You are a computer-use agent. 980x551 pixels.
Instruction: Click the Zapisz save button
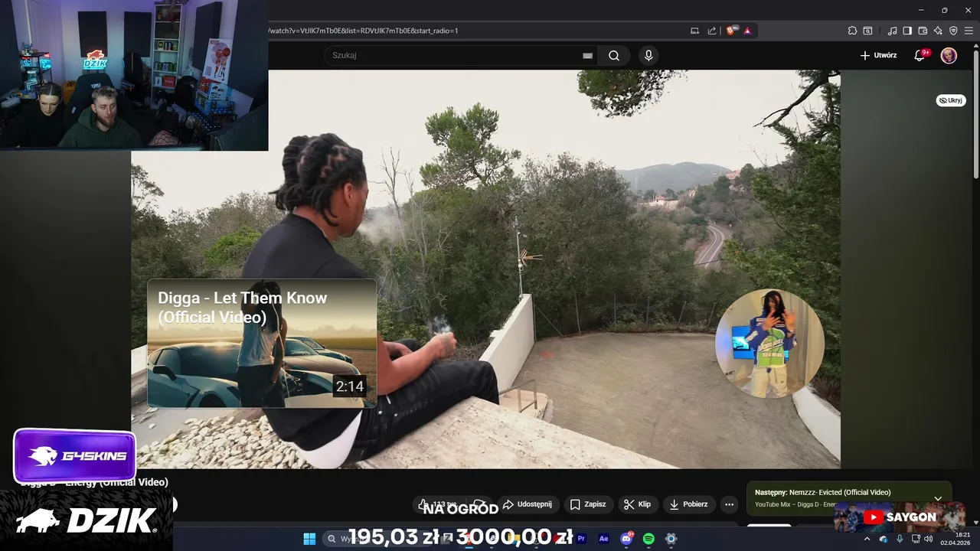588,504
